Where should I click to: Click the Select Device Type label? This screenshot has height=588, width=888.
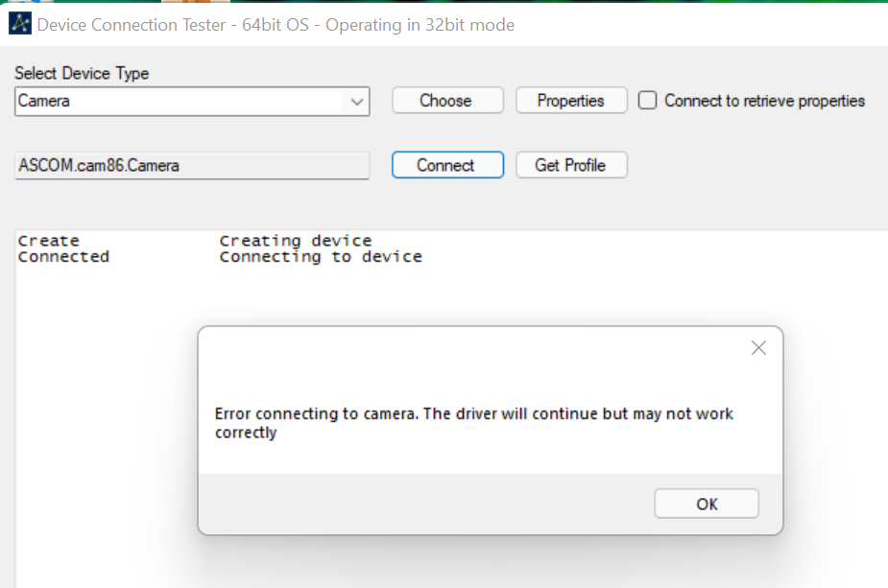[x=82, y=73]
